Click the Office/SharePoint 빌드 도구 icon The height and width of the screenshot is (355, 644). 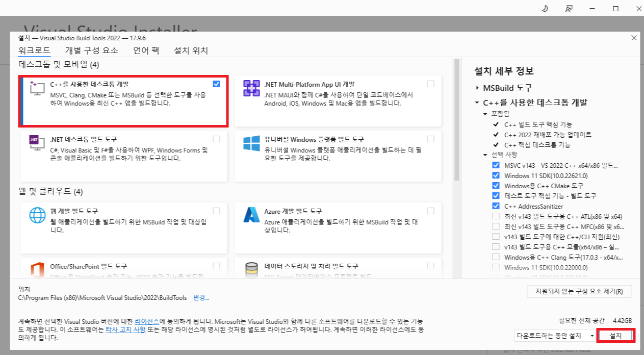pyautogui.click(x=38, y=270)
